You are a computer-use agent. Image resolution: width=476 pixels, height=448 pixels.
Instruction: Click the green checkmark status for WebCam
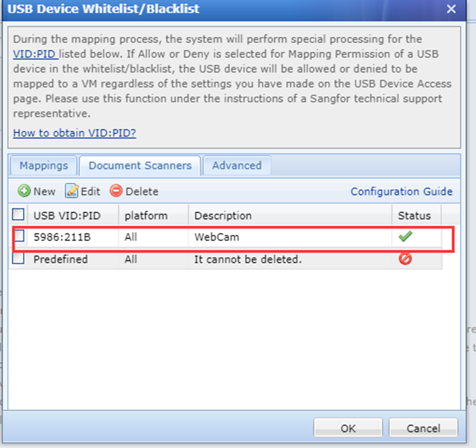(406, 237)
